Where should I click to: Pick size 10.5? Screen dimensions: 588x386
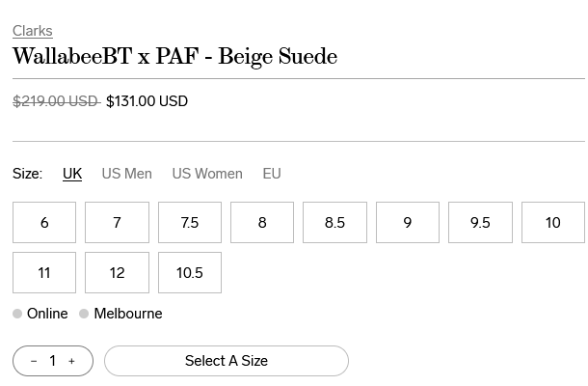190,273
